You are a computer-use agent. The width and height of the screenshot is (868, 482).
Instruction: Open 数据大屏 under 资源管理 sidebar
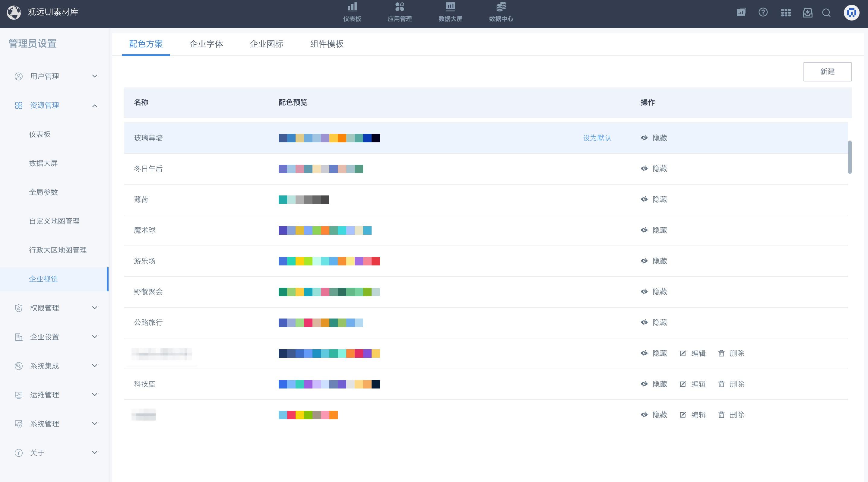[x=43, y=163]
